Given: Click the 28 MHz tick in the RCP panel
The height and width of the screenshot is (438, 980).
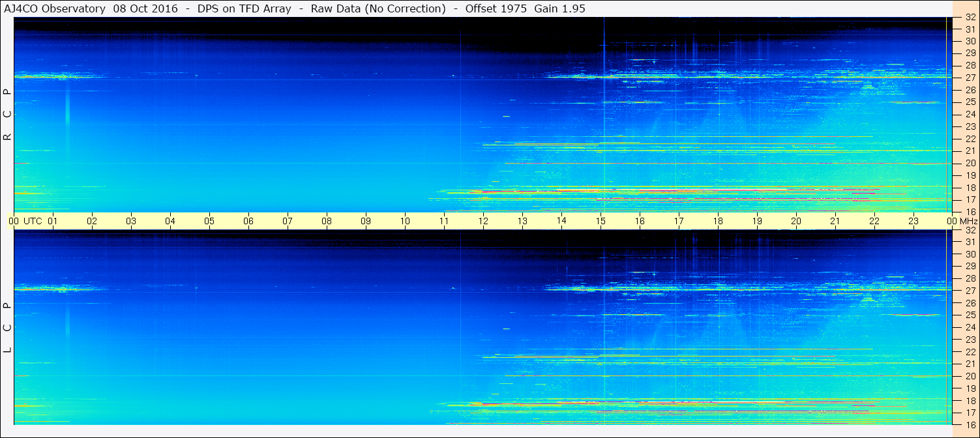Looking at the screenshot, I should (x=970, y=65).
